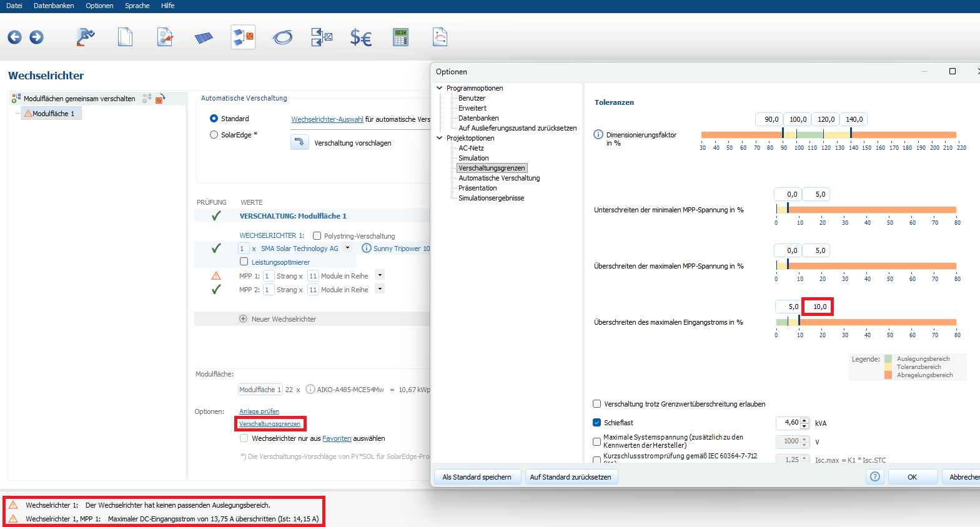Open the Datenbanken menu
Screen dimensions: 980x527
click(54, 6)
